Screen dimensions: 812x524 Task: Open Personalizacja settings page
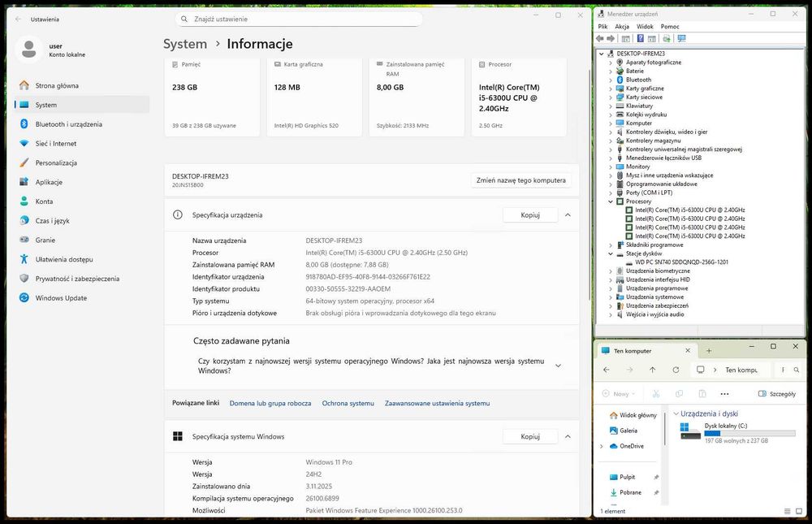click(83, 162)
